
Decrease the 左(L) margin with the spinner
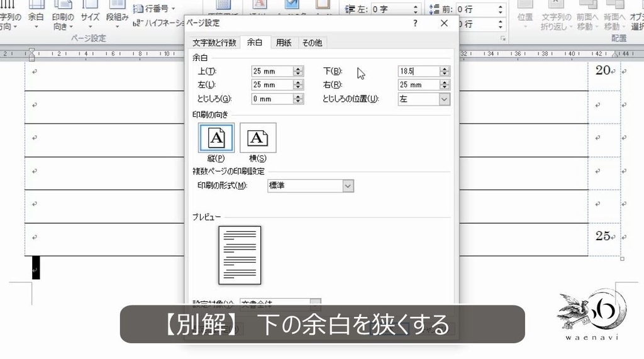click(299, 87)
